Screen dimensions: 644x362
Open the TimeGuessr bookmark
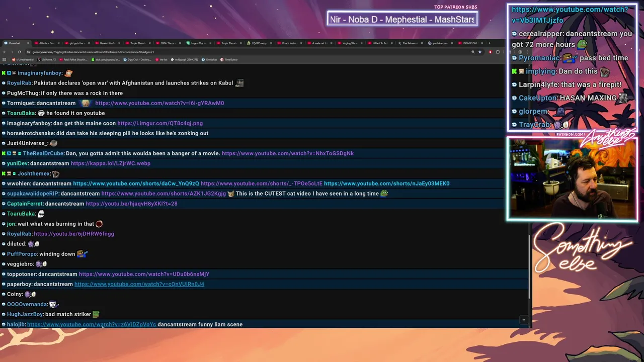(x=229, y=59)
